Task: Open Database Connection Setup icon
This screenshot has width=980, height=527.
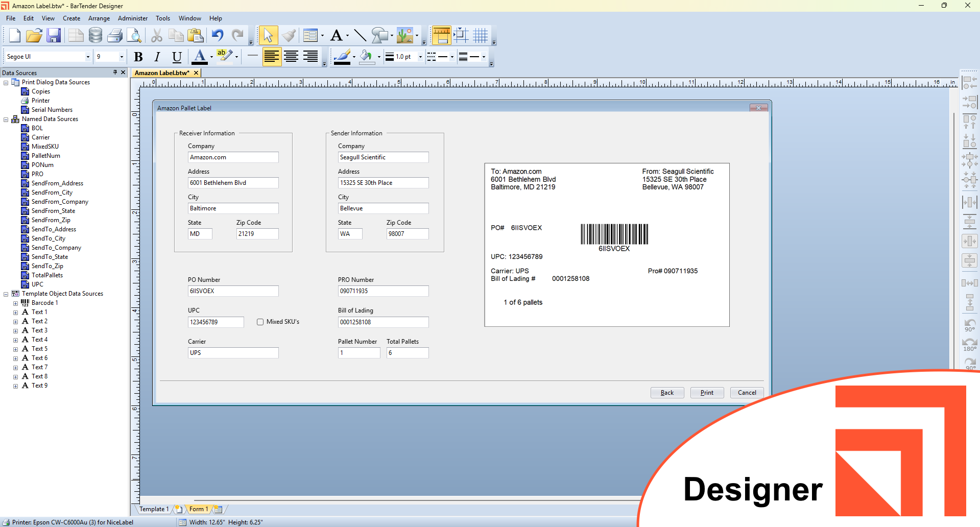Action: tap(95, 36)
